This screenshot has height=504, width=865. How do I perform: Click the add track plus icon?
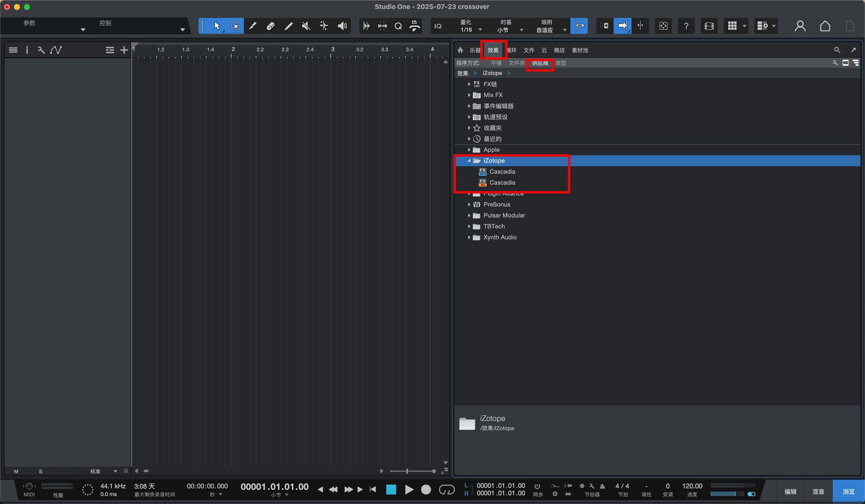coord(124,50)
